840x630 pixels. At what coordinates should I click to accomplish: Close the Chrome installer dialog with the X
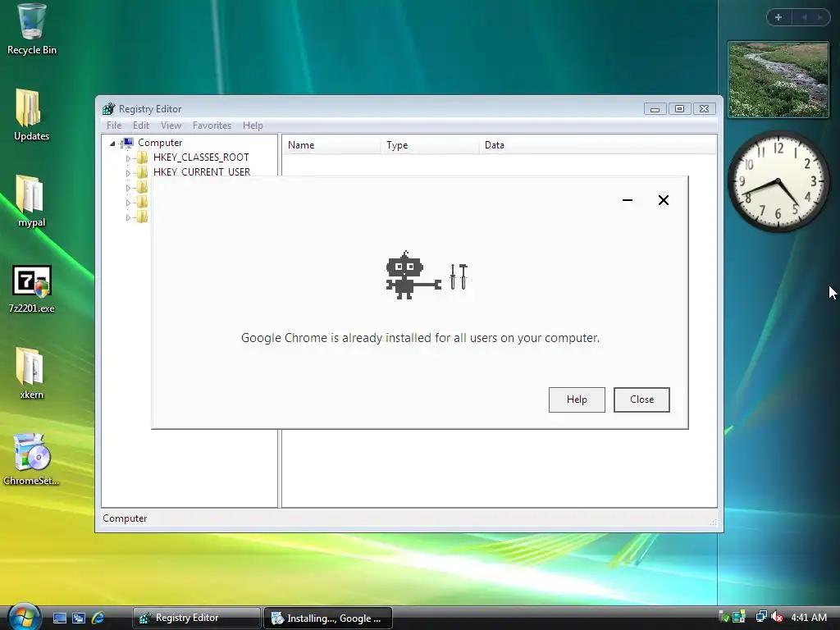663,200
